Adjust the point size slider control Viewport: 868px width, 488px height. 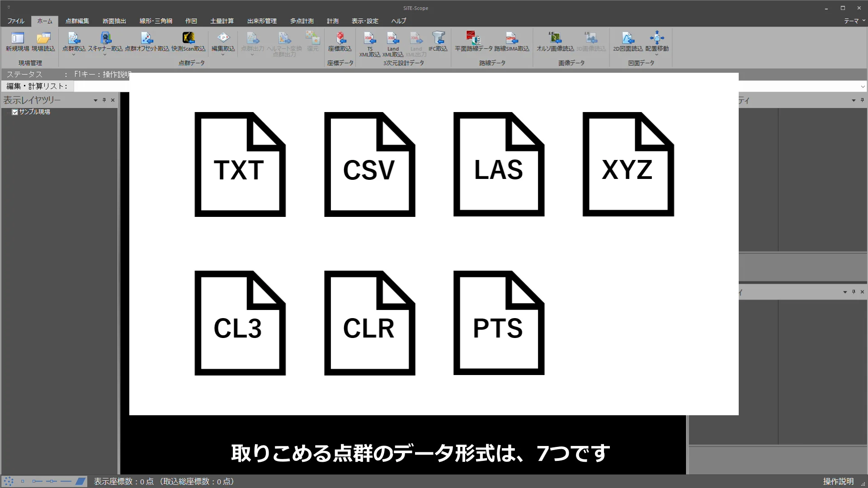point(52,481)
